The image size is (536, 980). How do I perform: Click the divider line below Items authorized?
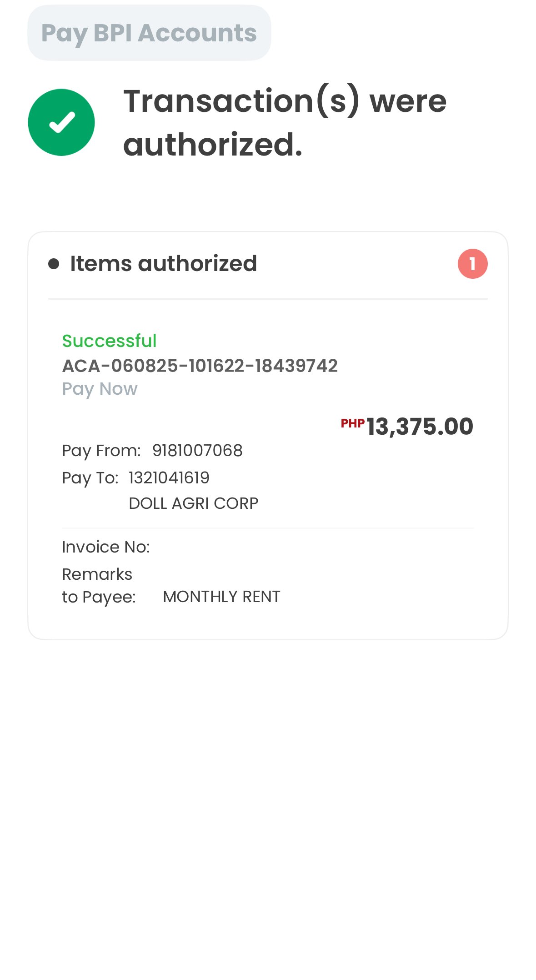click(x=268, y=299)
